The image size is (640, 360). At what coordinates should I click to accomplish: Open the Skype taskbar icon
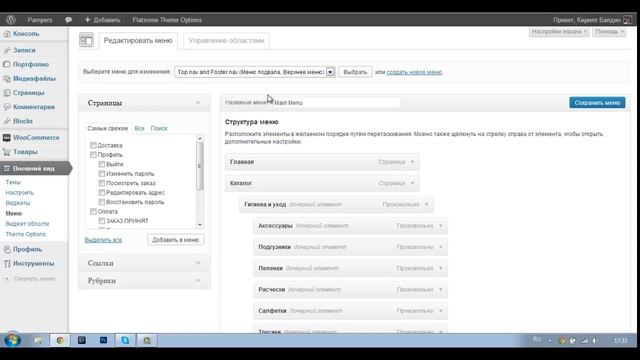click(125, 340)
